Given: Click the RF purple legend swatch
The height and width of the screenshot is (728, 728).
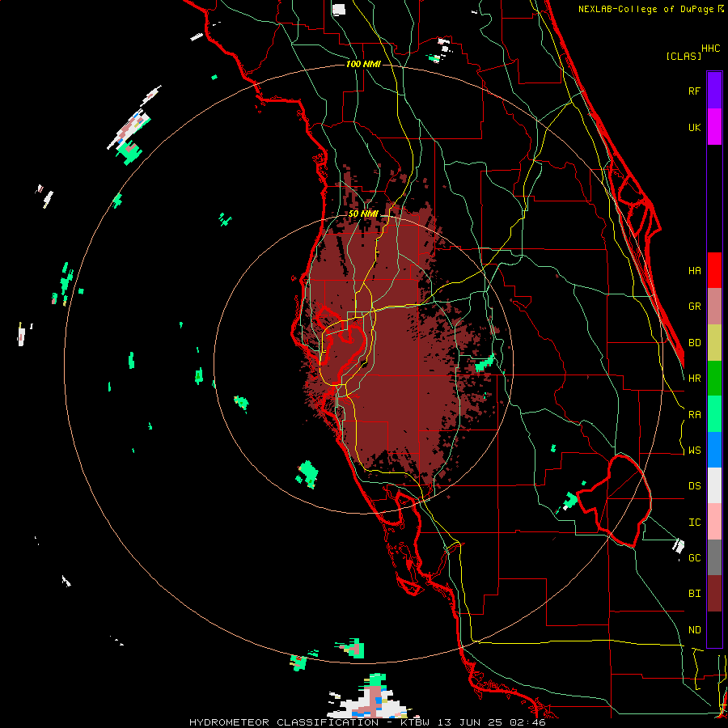Looking at the screenshot, I should pyautogui.click(x=714, y=91).
